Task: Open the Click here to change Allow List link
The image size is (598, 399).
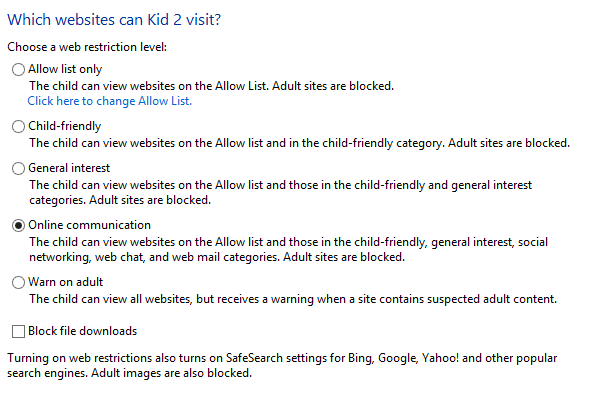Action: (x=109, y=101)
